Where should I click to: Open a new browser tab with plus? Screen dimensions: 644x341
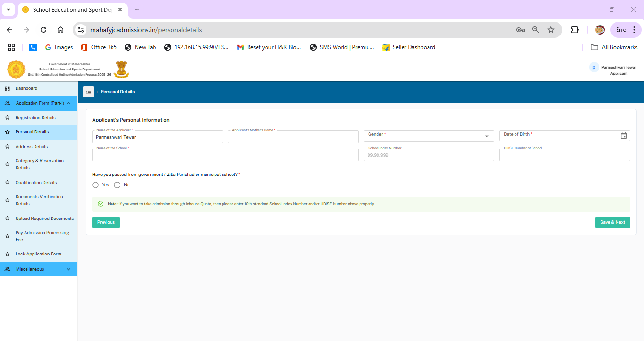137,9
